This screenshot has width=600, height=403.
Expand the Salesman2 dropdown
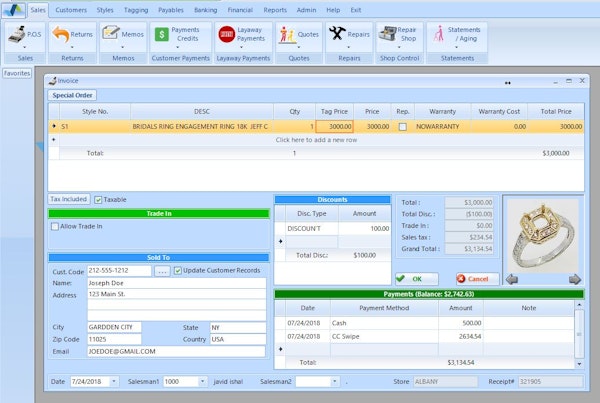point(333,381)
